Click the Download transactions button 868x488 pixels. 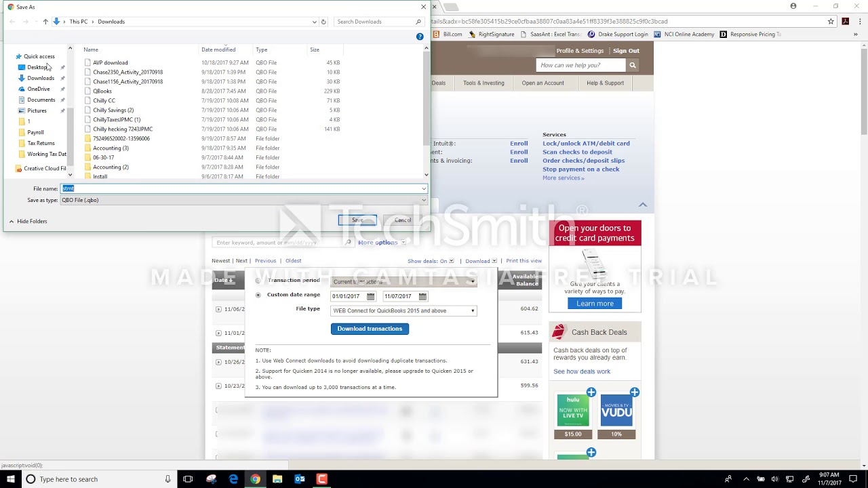pos(370,328)
